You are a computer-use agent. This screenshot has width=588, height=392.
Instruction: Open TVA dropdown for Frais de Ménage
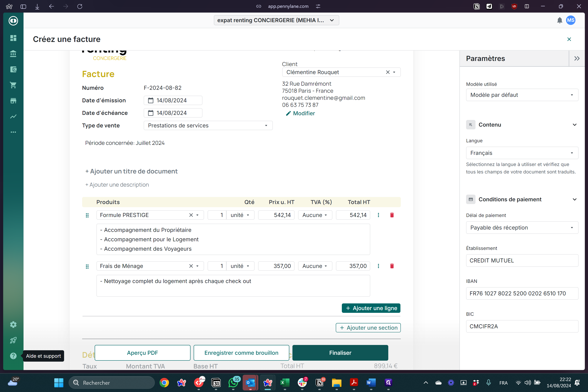click(x=315, y=266)
